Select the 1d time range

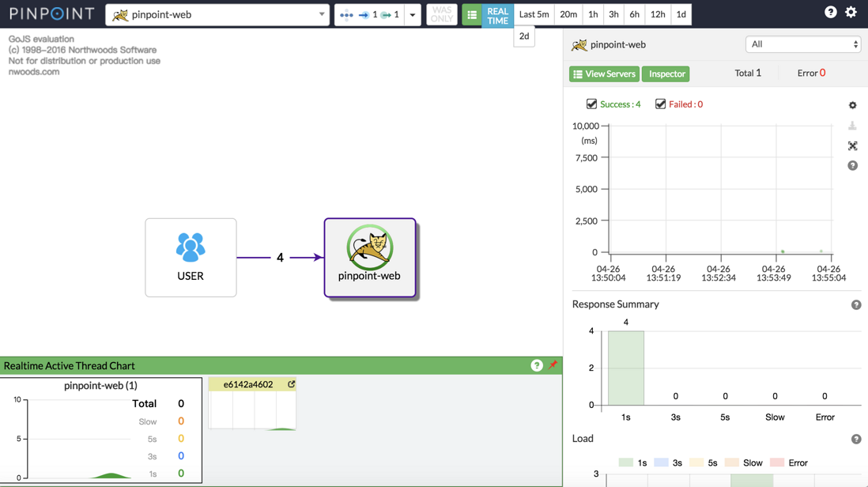(x=681, y=14)
